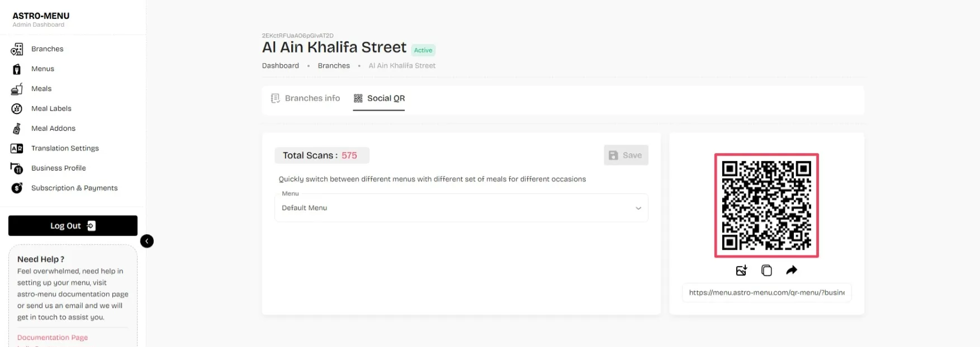Click the Al Ain Khalifa Street heading

click(334, 47)
